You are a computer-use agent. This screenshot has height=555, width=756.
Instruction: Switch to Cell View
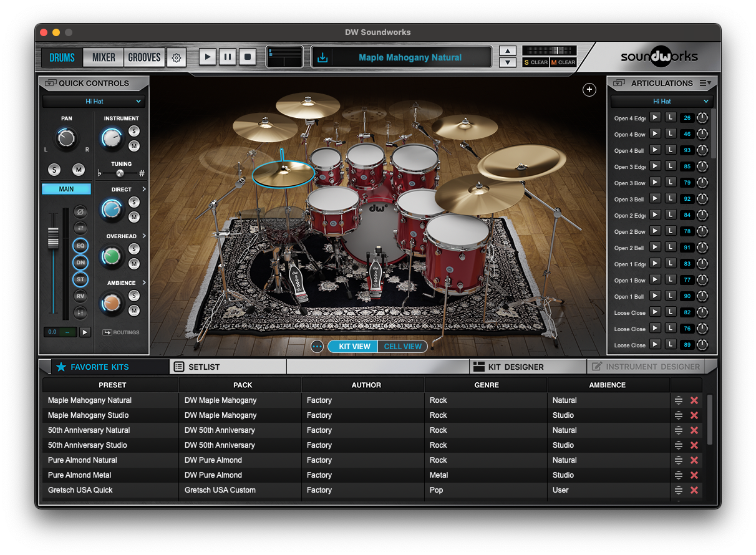pos(402,346)
